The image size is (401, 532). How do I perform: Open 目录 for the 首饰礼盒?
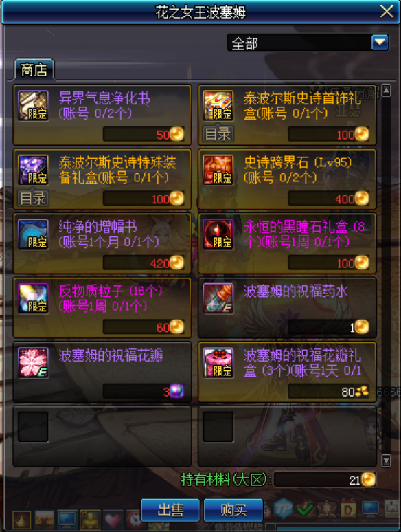[x=218, y=134]
